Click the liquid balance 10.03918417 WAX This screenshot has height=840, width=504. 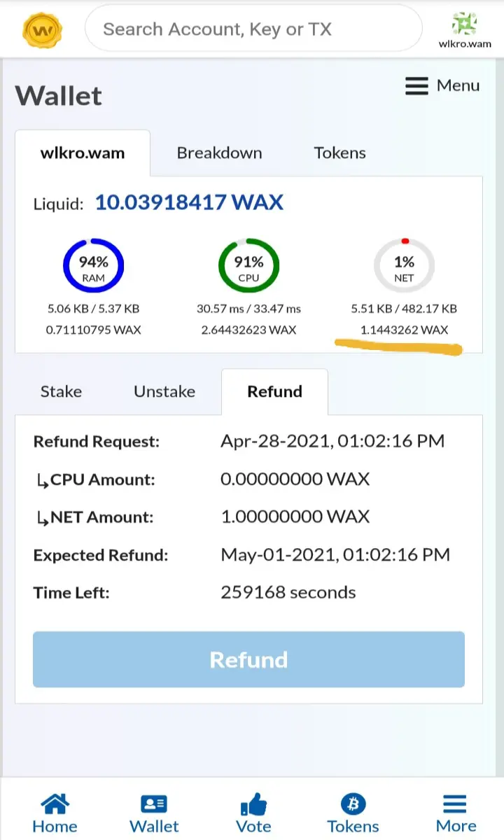(189, 203)
